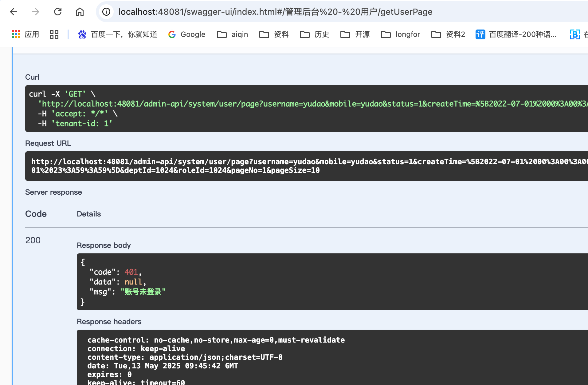Click the Response body label
588x385 pixels.
click(104, 245)
